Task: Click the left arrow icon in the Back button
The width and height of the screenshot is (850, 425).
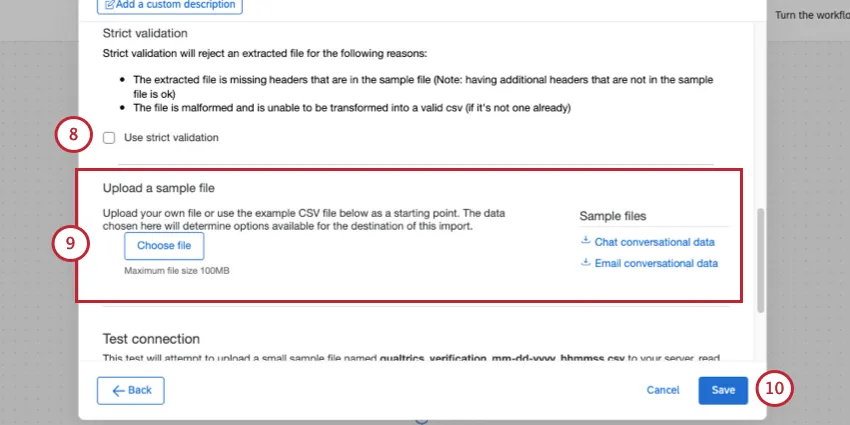Action: pos(118,390)
